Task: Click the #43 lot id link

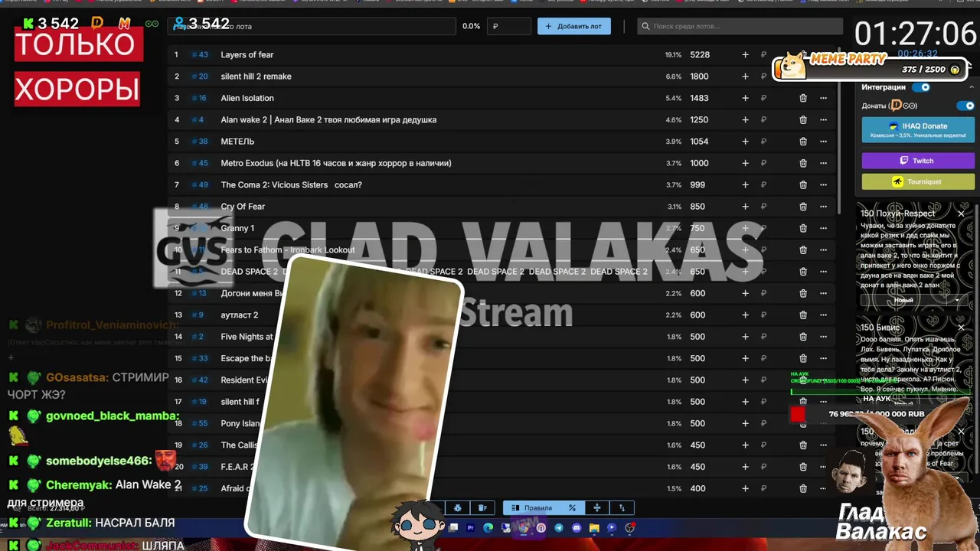Action: (x=200, y=54)
